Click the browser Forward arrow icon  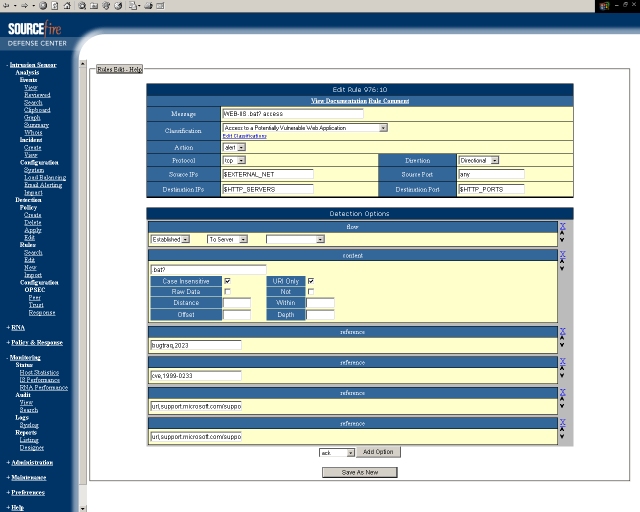click(x=24, y=6)
